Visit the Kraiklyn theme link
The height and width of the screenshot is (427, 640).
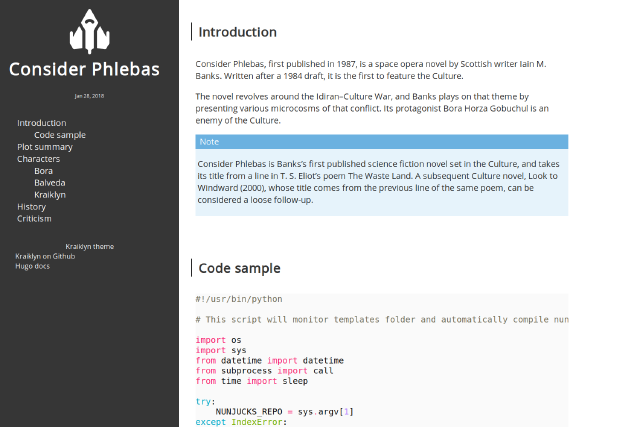(x=89, y=246)
